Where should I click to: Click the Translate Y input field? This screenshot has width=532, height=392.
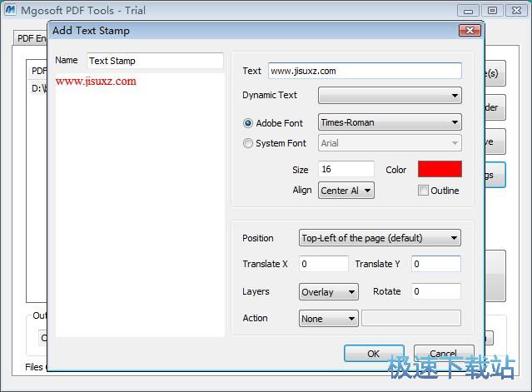click(436, 264)
